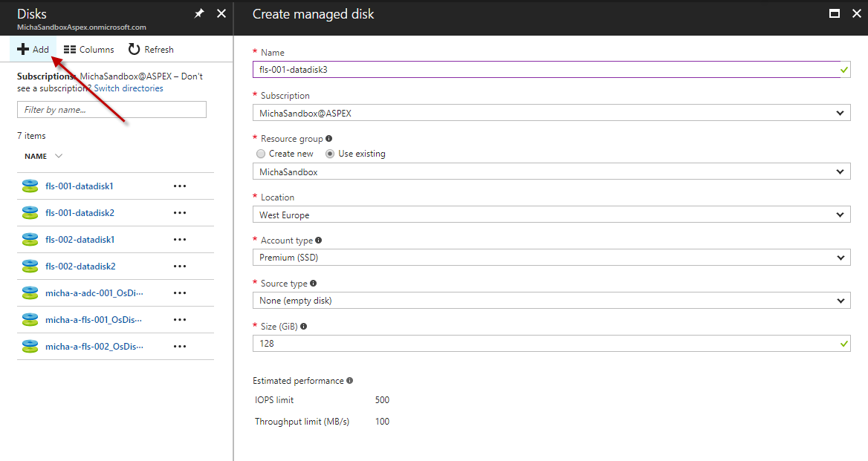Screen dimensions: 868x461
Task: Show Size (GiB) info tooltip
Action: 303,327
